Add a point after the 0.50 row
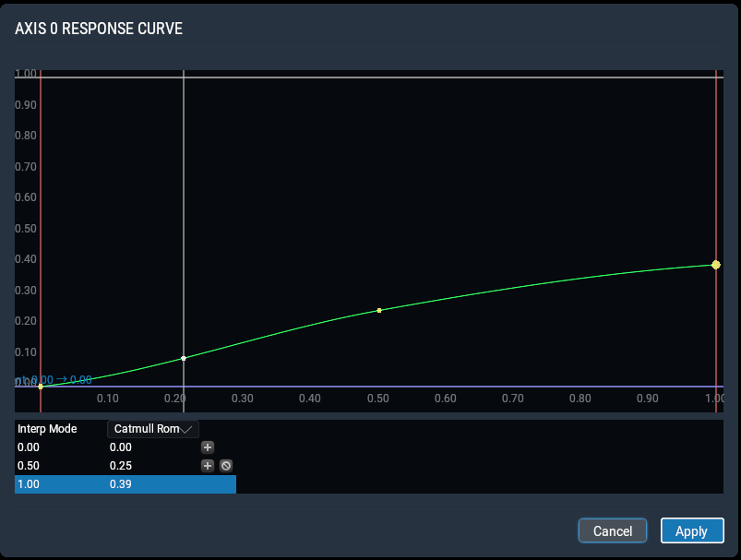 click(208, 466)
